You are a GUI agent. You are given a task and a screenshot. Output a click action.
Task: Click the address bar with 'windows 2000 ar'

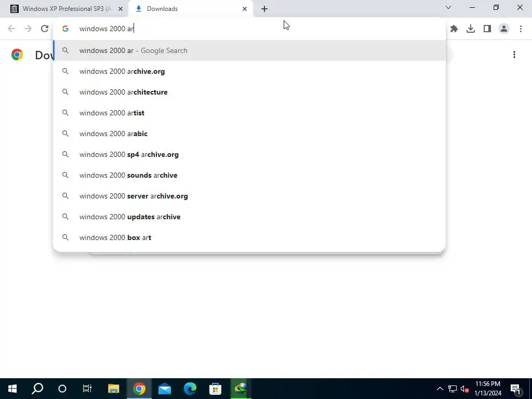click(x=249, y=29)
